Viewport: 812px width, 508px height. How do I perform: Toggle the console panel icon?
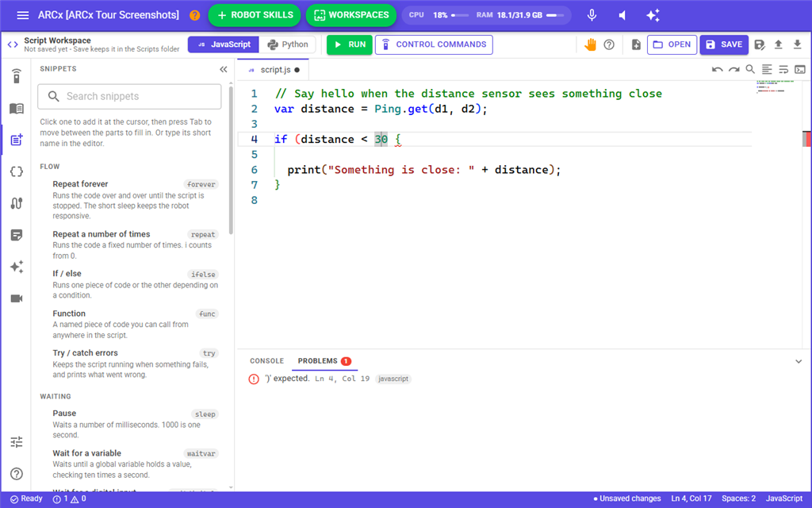click(800, 70)
